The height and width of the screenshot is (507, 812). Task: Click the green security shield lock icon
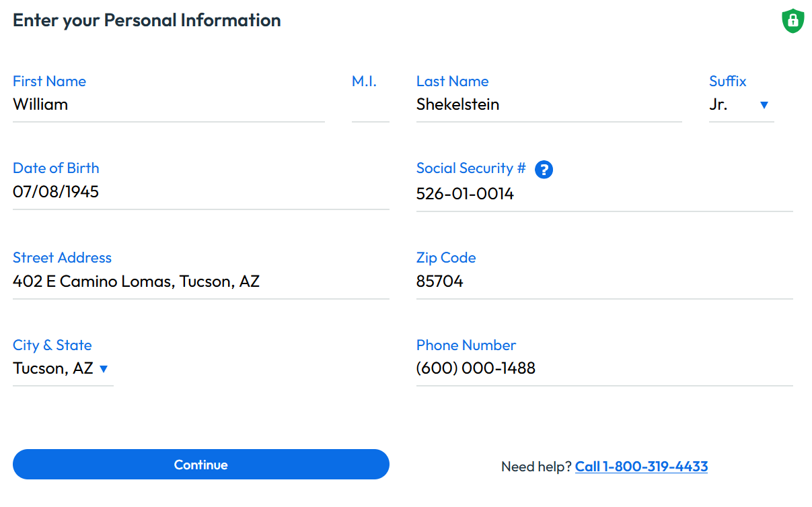(x=793, y=21)
